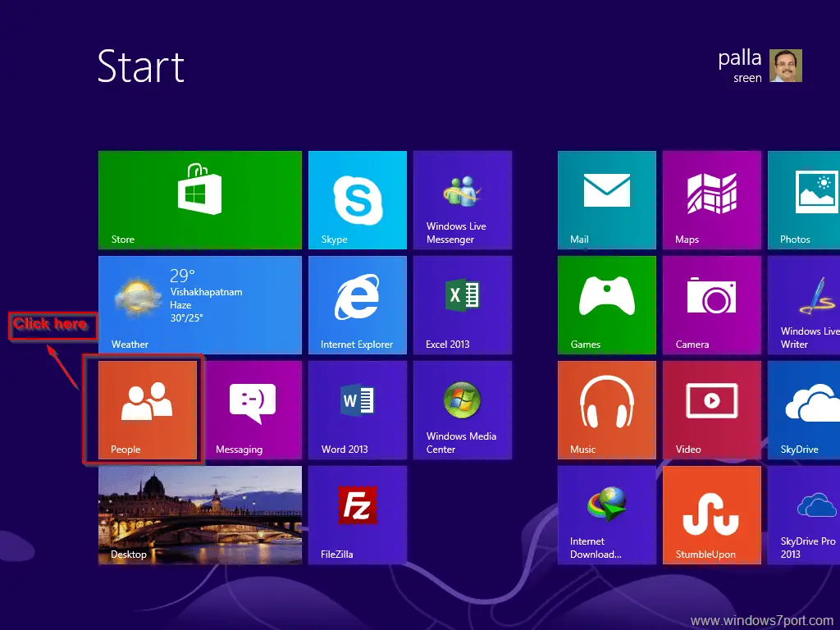Launch Internet Explorer tile
Image resolution: width=840 pixels, height=630 pixels.
pyautogui.click(x=358, y=305)
